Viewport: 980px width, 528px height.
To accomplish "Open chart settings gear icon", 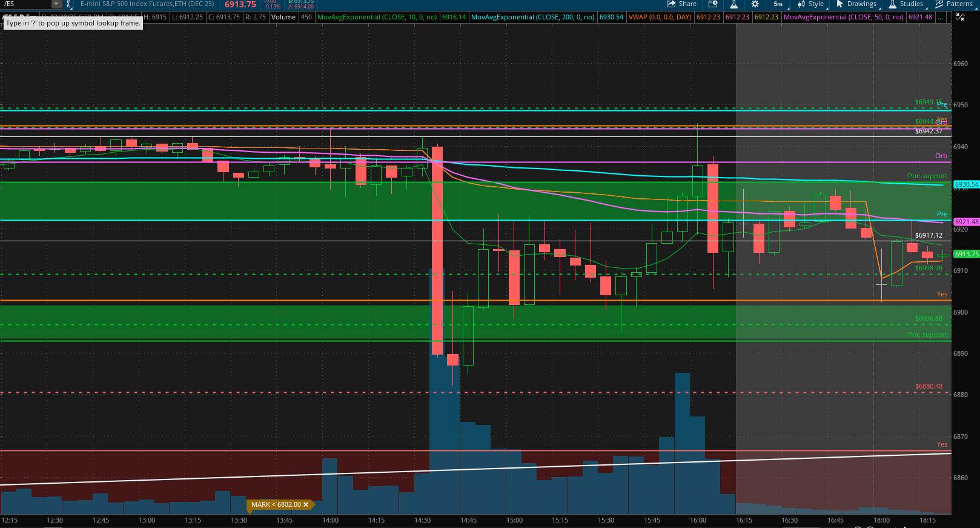I will [755, 4].
